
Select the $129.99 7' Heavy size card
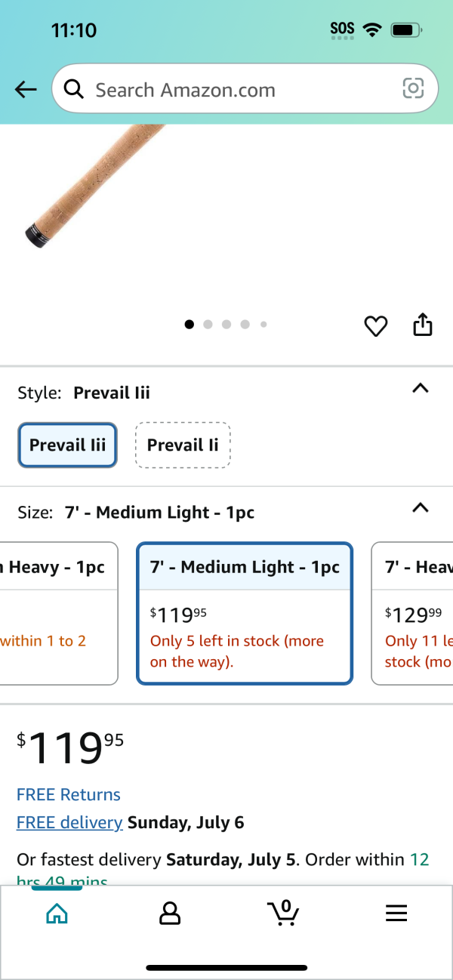click(412, 613)
